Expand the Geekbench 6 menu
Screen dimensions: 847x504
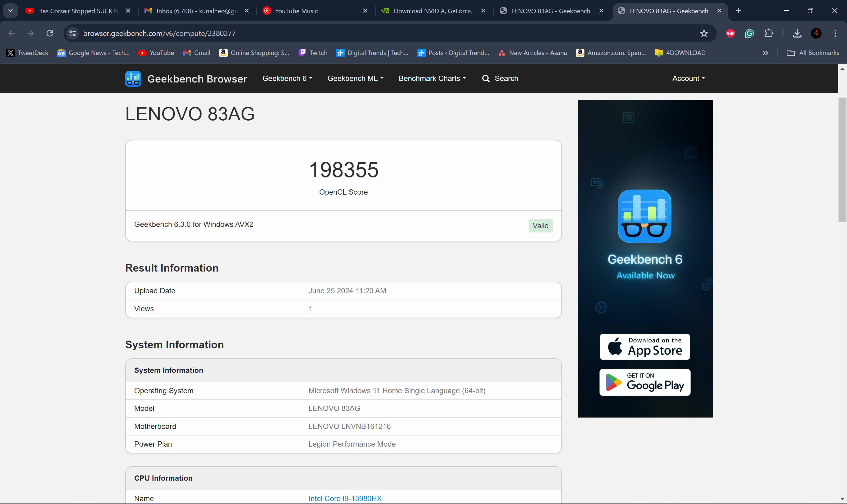tap(287, 79)
